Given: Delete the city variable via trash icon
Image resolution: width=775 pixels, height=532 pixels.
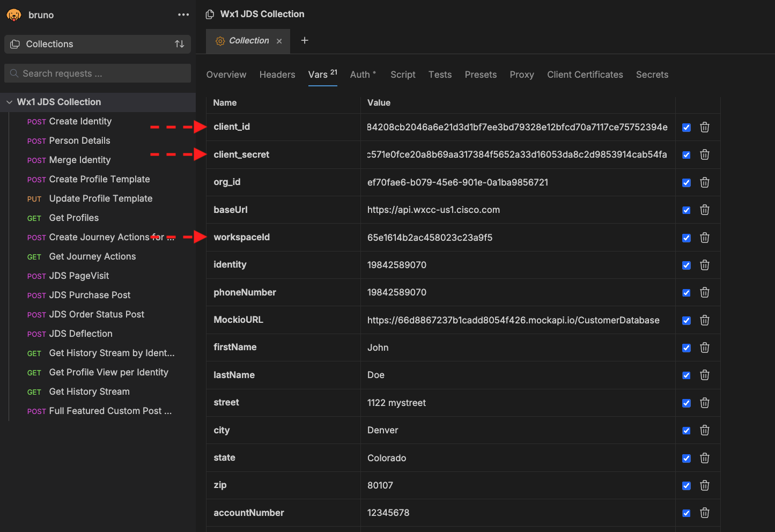Looking at the screenshot, I should 705,430.
